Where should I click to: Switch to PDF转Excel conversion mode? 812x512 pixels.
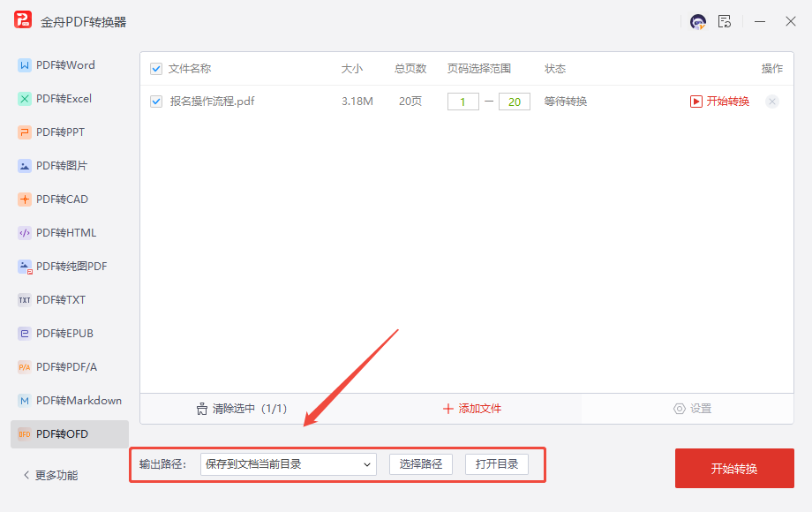click(64, 99)
